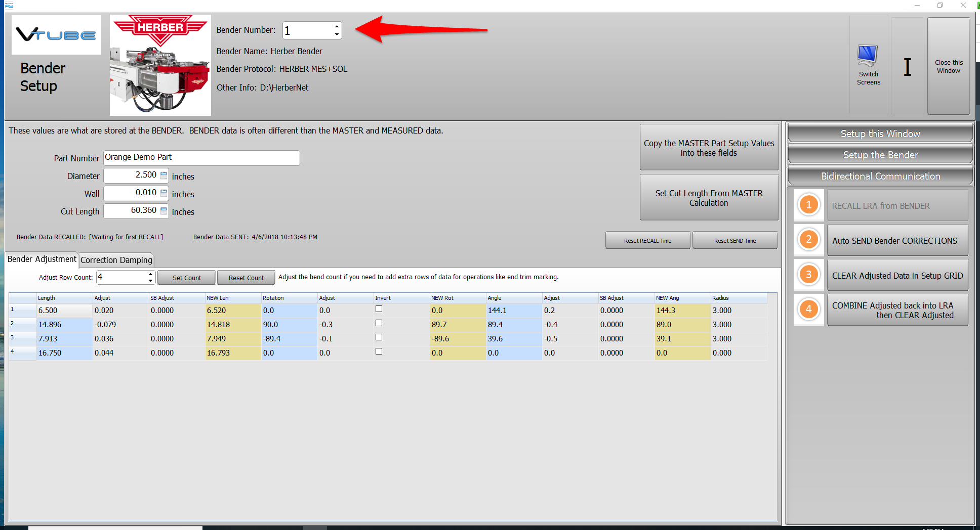980x530 pixels.
Task: Click the Herber bender machine image
Action: 160,66
